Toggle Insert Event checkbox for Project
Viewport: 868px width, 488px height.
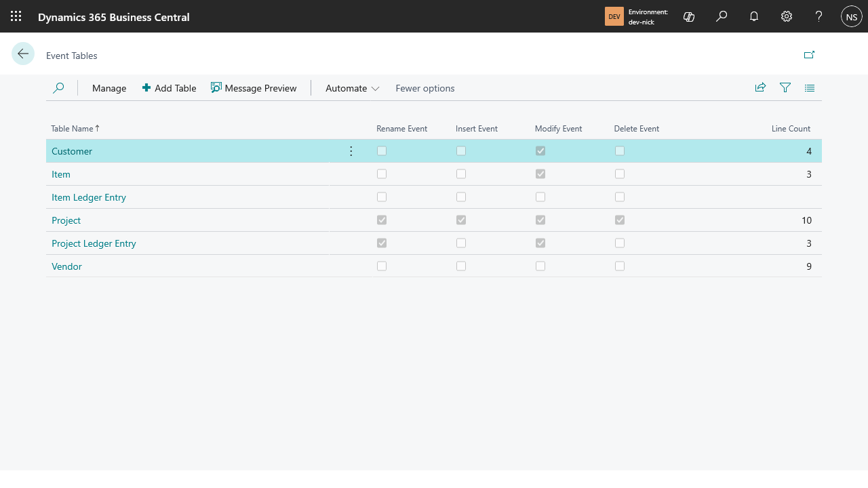click(461, 220)
